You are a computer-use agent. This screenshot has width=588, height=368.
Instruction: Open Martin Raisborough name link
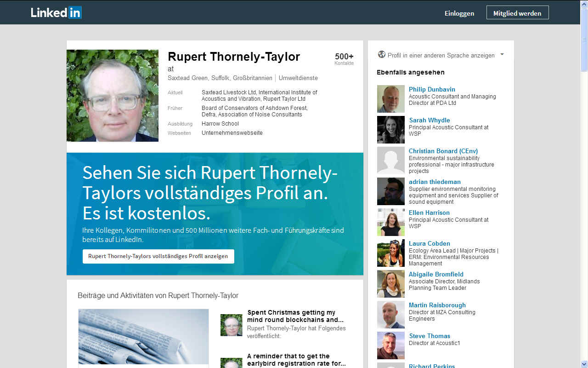437,305
